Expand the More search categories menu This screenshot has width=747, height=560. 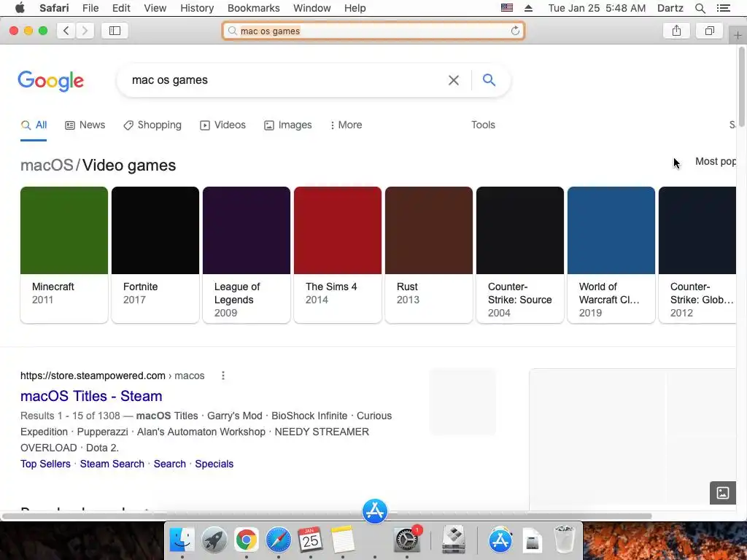tap(347, 125)
